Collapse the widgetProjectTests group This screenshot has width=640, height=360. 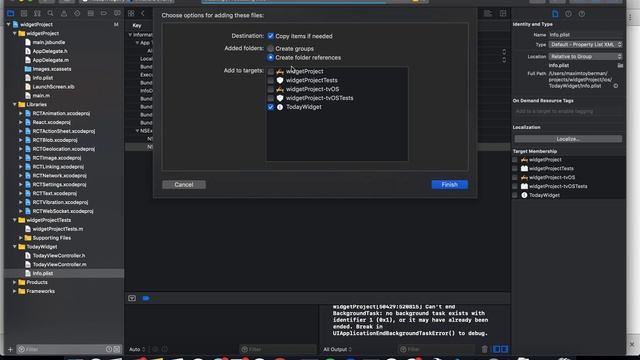click(15, 220)
